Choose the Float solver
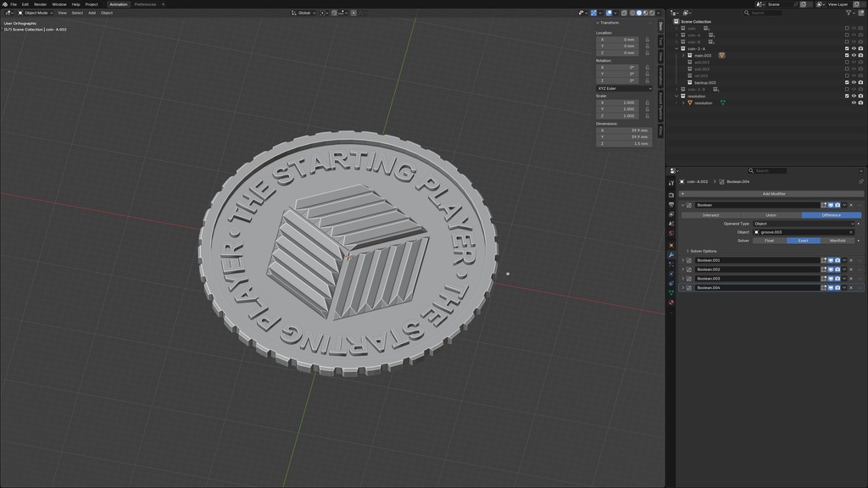Image resolution: width=868 pixels, height=488 pixels. tap(770, 241)
